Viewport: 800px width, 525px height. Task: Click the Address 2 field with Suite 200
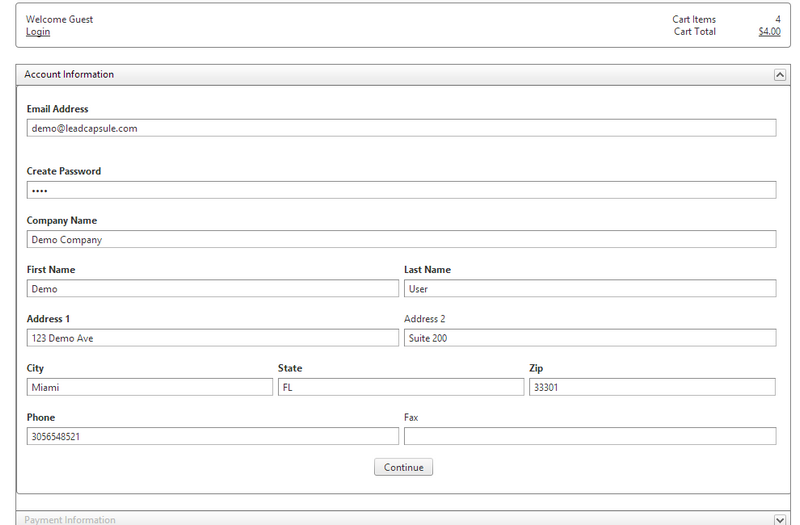[x=589, y=338]
